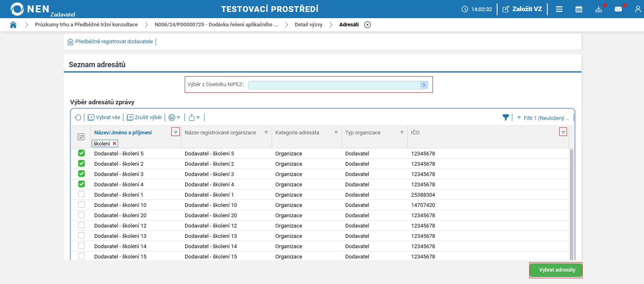Select the Dodavatel - školení 10 checkbox
Viewport: 644px width, 284px height.
pos(81,205)
